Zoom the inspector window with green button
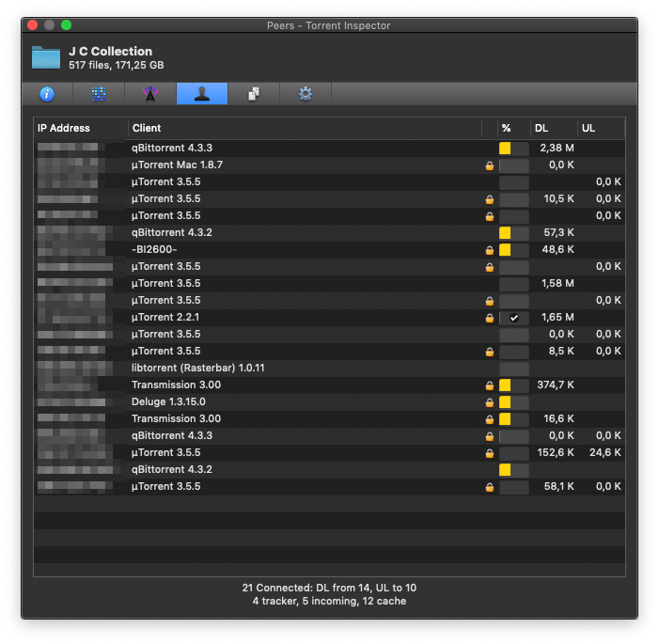 (x=66, y=25)
